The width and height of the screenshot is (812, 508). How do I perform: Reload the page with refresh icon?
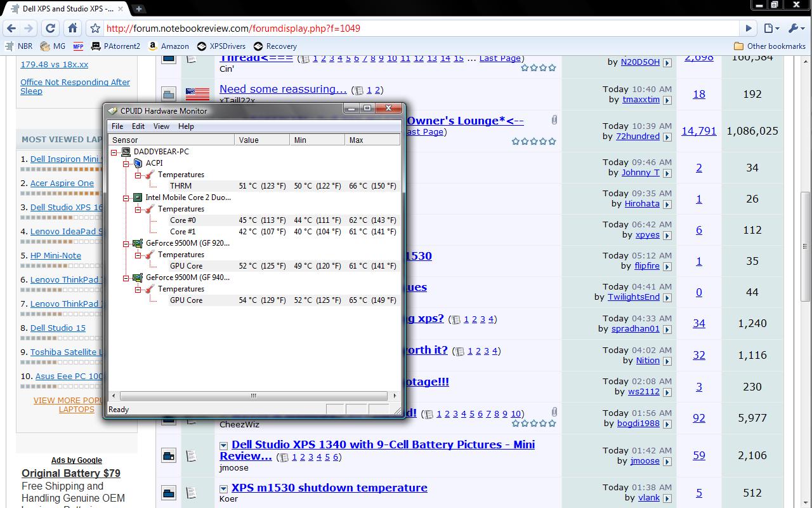click(51, 28)
